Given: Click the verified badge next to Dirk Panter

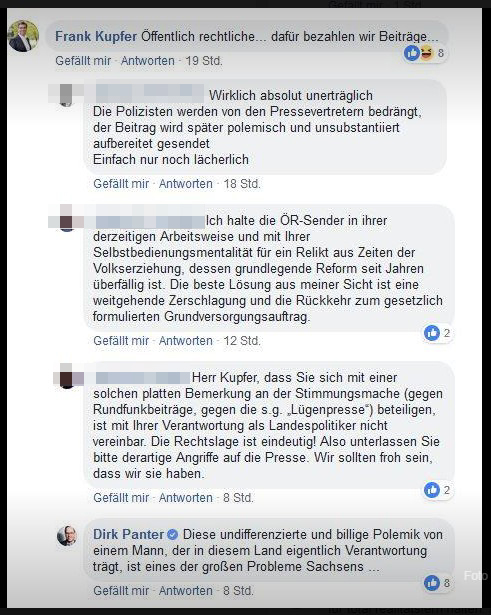Looking at the screenshot, I should coord(173,534).
